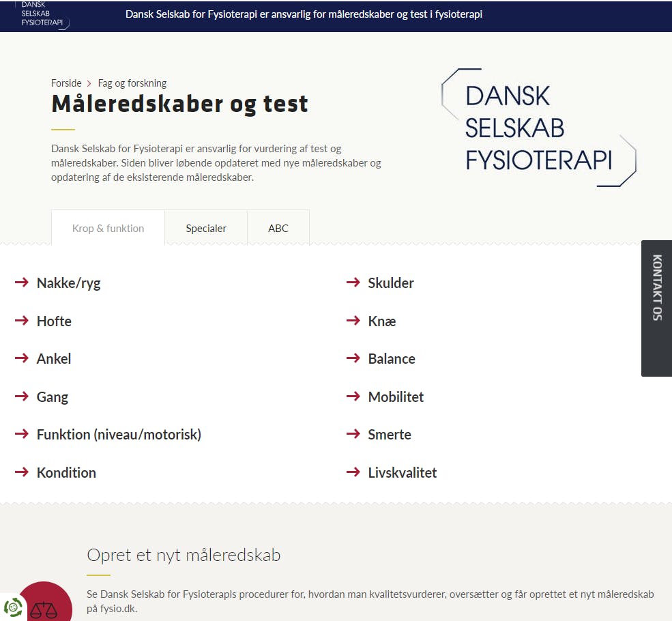The width and height of the screenshot is (672, 621).
Task: Open the Ankel category
Action: [54, 359]
